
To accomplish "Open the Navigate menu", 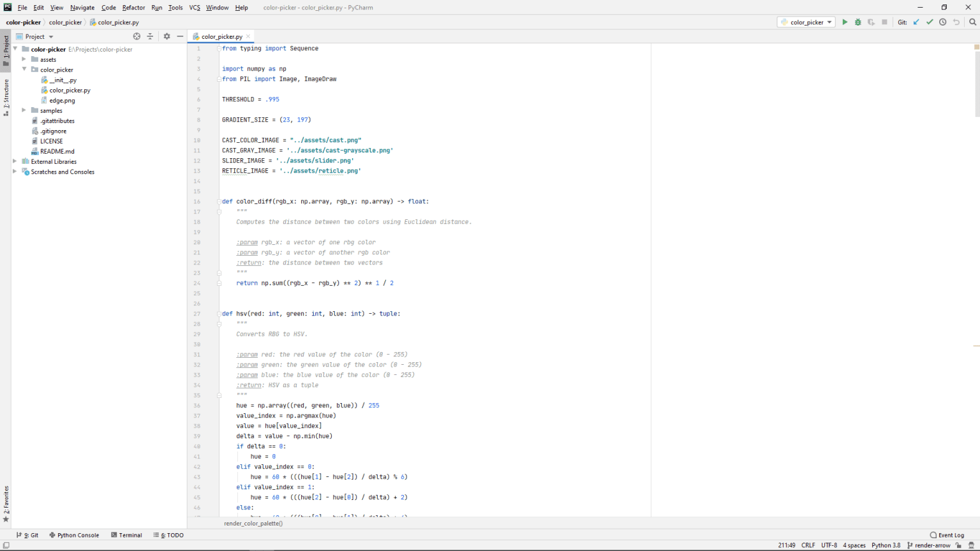I will 82,8.
